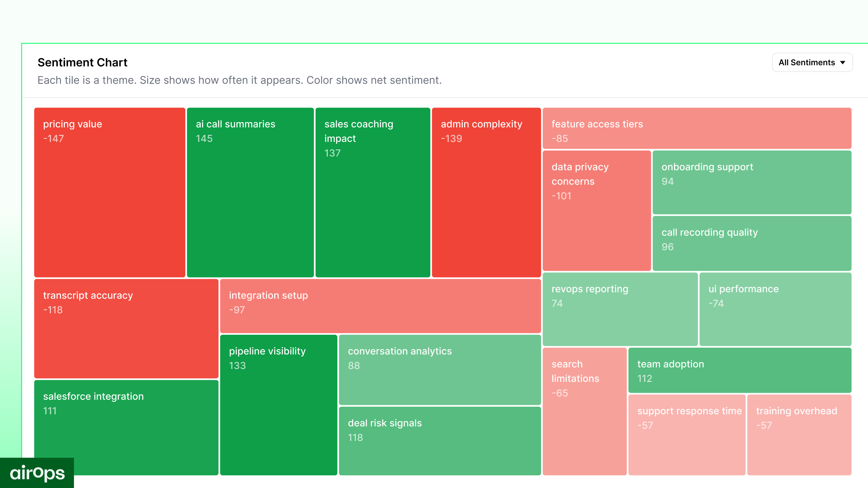Screen dimensions: 868x488
Task: Open the data privacy concerns tile
Action: tap(596, 211)
